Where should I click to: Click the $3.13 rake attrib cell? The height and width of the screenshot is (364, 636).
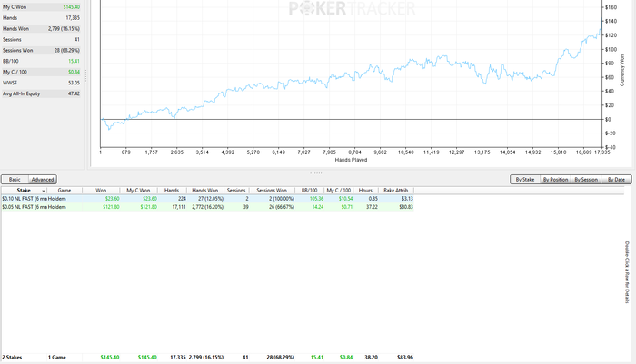point(407,199)
